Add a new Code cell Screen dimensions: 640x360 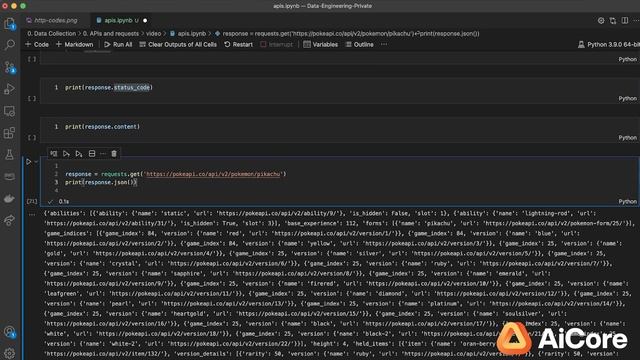click(37, 44)
